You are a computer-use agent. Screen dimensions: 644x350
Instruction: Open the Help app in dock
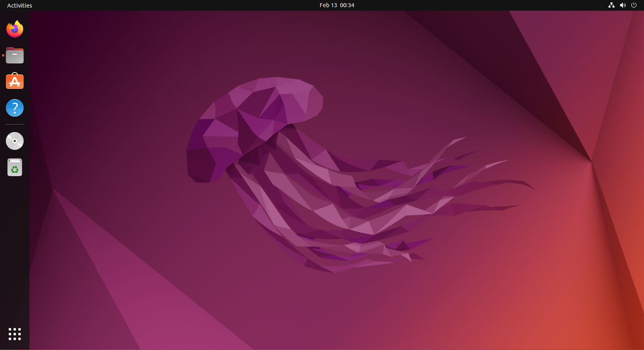pyautogui.click(x=15, y=108)
